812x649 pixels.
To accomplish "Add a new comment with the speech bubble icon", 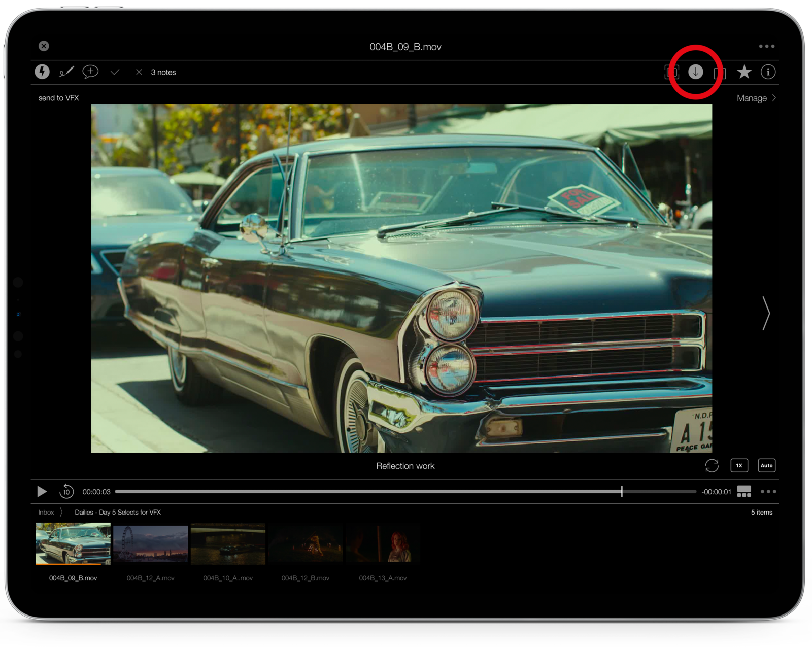I will point(90,72).
